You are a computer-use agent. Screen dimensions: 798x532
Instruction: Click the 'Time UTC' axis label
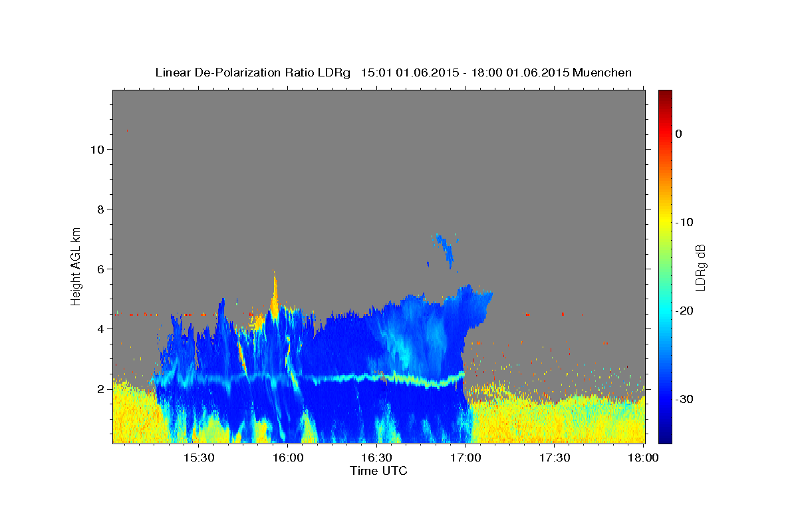click(x=378, y=471)
